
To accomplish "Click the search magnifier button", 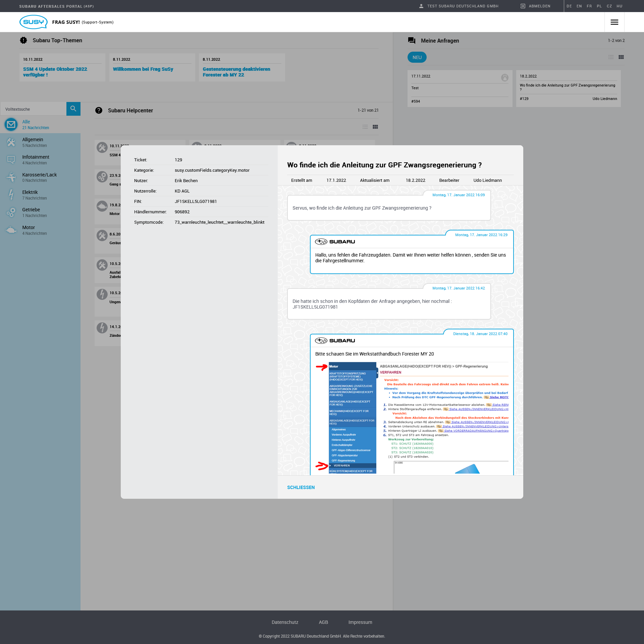I will pos(73,109).
